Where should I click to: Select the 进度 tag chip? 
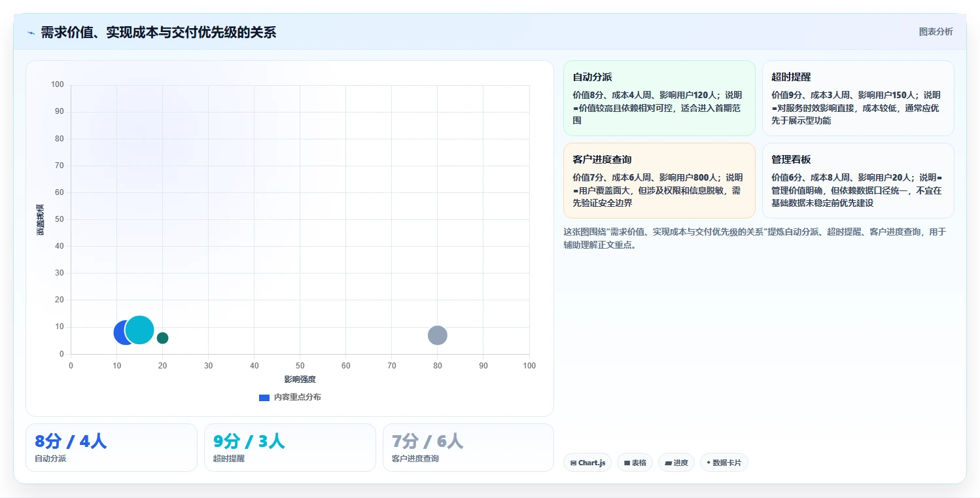click(x=676, y=463)
